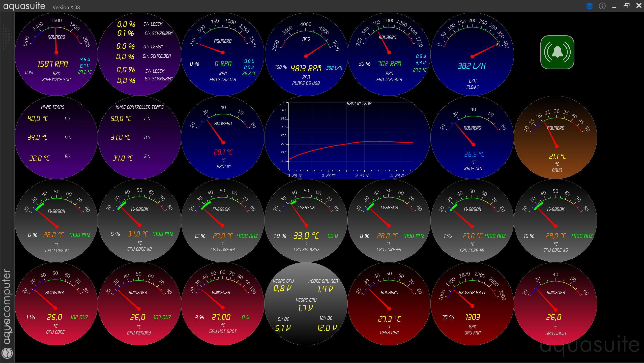Select the RAD2 OUT temperature gauge

click(x=472, y=137)
